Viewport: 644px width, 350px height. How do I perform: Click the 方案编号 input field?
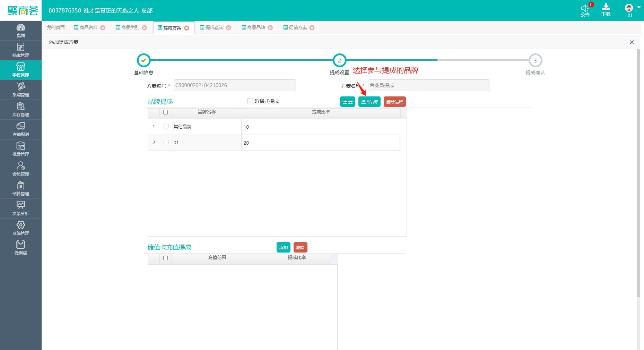tap(235, 85)
